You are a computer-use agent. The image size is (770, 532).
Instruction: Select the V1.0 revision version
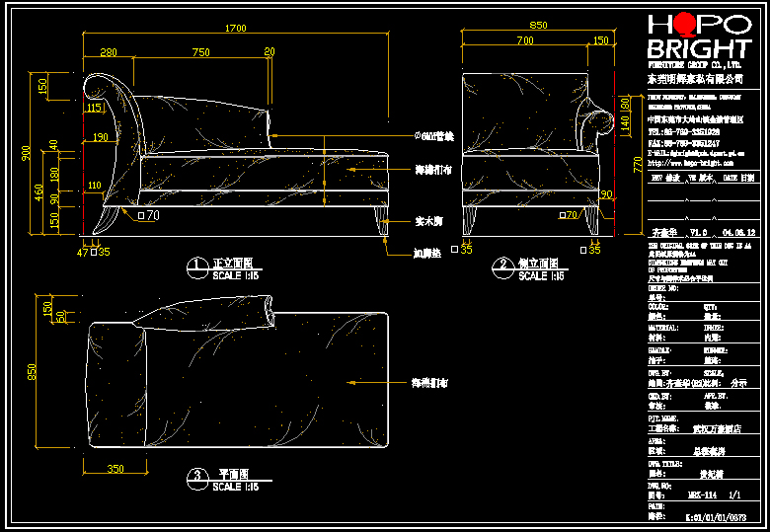698,233
